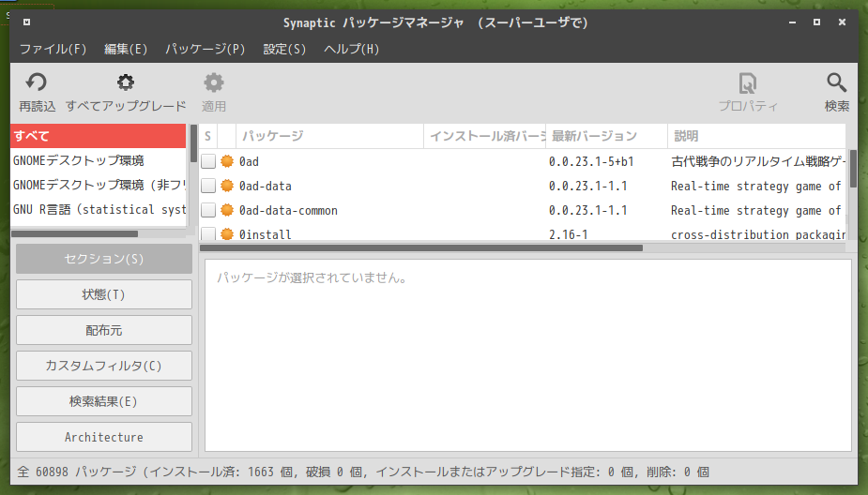Screen dimensions: 868x495
Task: Minimize the Synaptic window
Action: click(792, 22)
